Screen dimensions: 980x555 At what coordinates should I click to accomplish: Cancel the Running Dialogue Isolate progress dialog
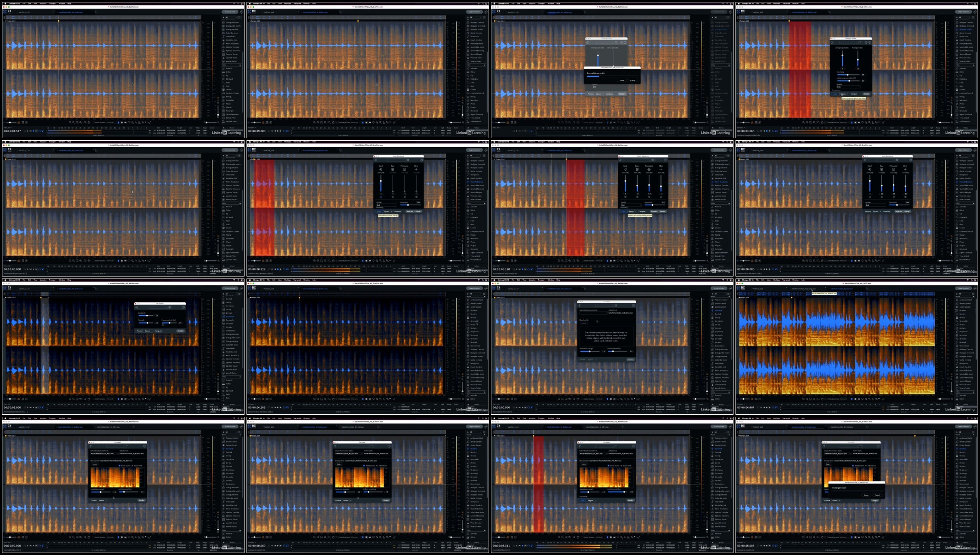click(632, 80)
